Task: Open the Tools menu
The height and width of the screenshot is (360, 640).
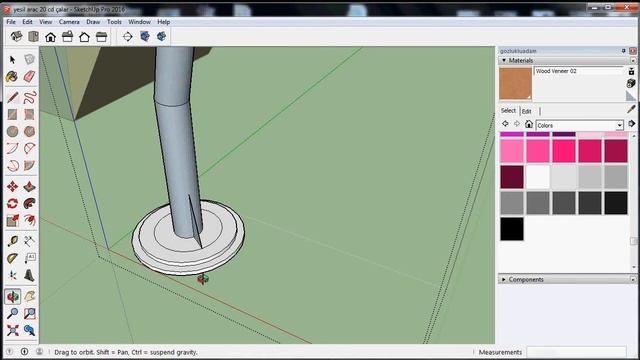Action: click(114, 22)
